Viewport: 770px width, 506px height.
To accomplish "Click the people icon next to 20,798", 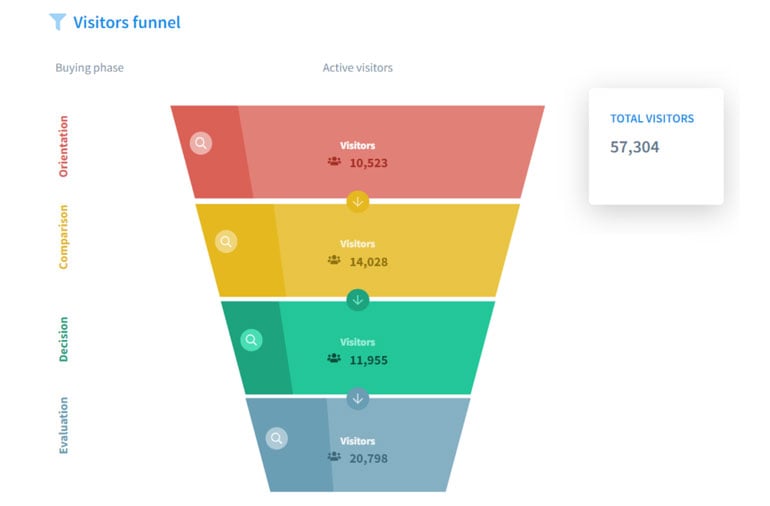I will click(334, 457).
